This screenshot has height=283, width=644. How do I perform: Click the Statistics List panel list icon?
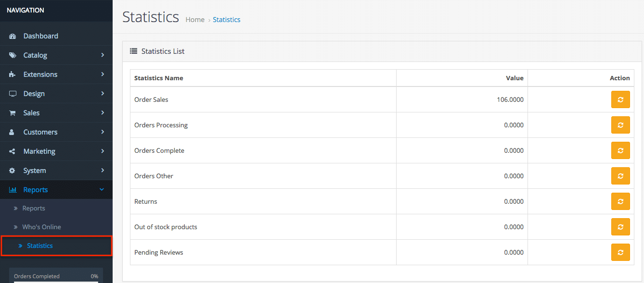(x=134, y=51)
